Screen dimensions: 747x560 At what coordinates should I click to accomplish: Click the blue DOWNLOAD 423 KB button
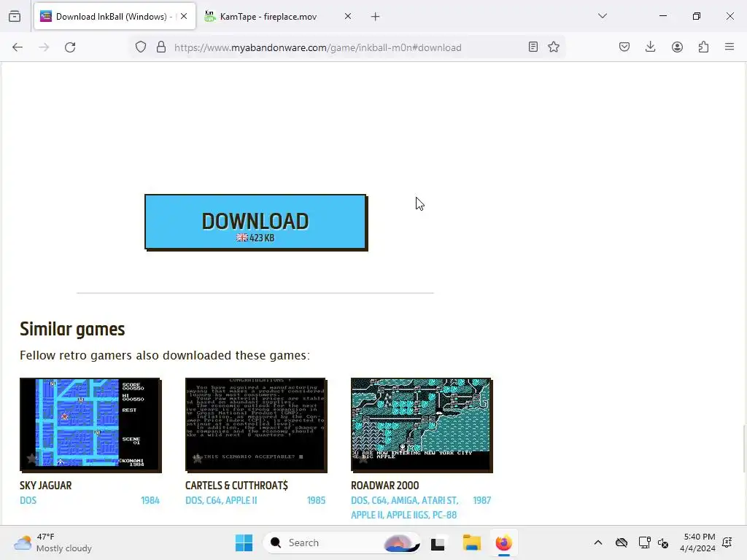[256, 222]
